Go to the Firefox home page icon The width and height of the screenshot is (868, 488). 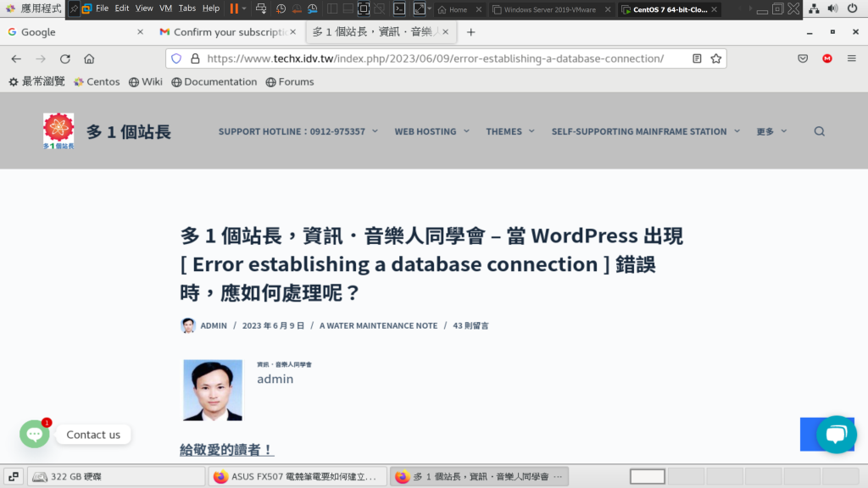pyautogui.click(x=89, y=58)
